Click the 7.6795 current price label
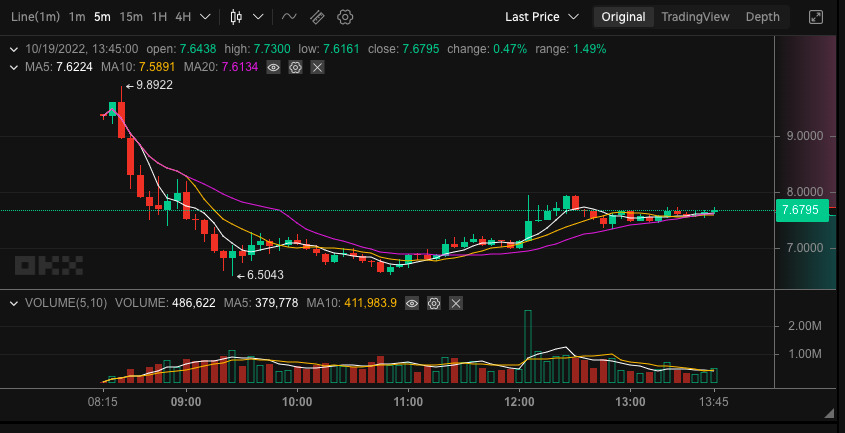This screenshot has height=433, width=845. pos(799,210)
